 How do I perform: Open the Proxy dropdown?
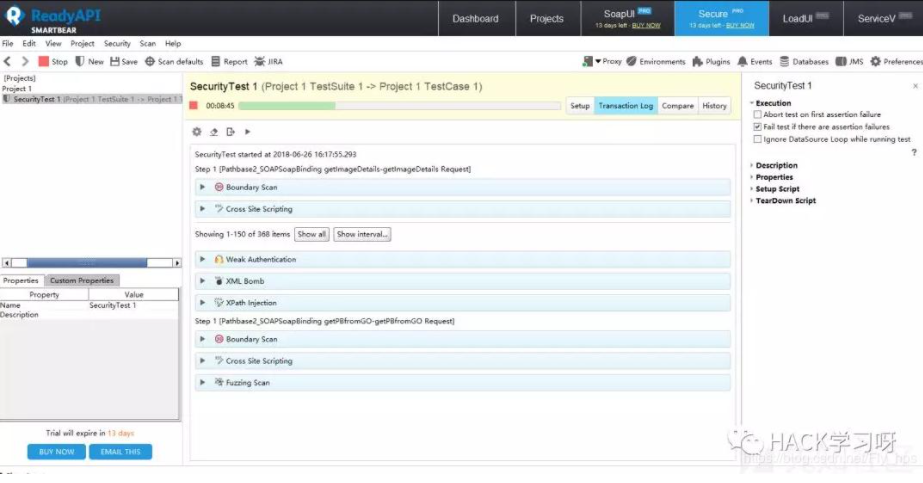(x=602, y=61)
